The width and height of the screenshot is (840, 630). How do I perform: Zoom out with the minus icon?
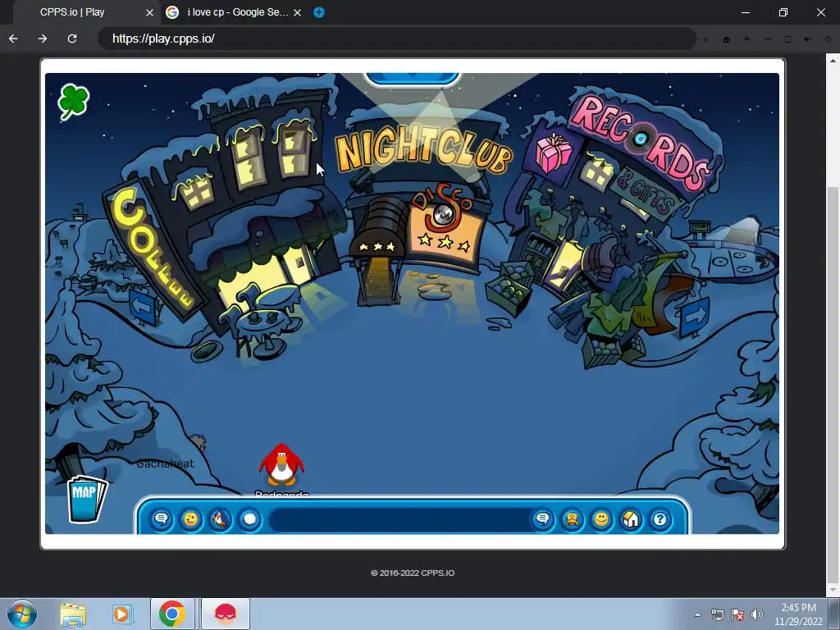768,39
